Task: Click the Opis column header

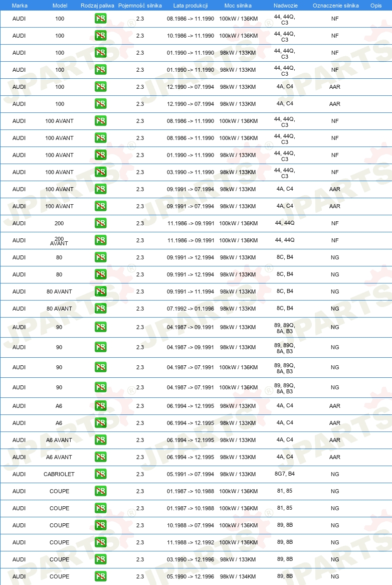Action: pyautogui.click(x=376, y=6)
